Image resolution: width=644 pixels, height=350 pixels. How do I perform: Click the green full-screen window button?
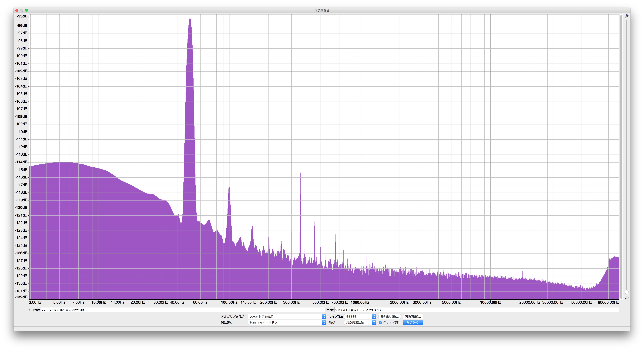[x=27, y=10]
